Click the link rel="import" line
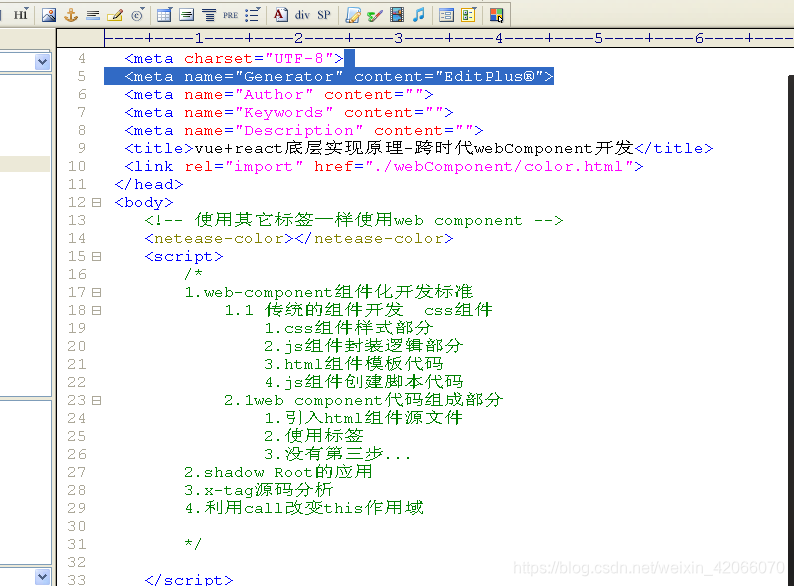 (384, 167)
